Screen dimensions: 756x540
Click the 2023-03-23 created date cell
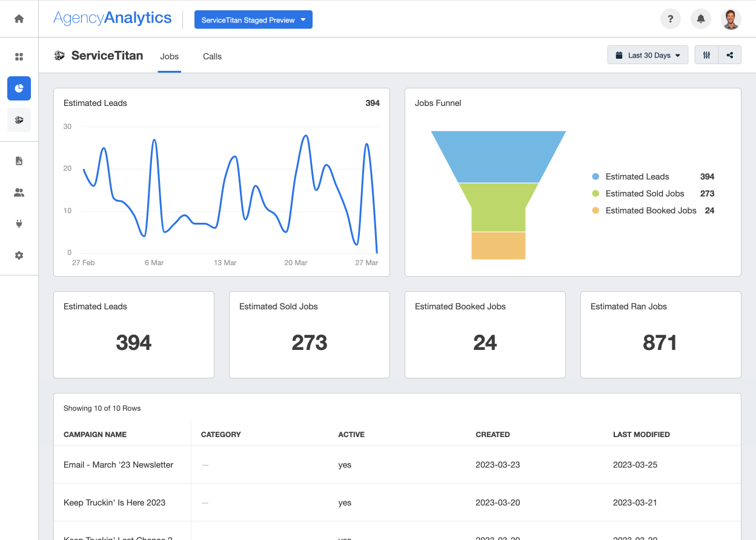pos(498,465)
